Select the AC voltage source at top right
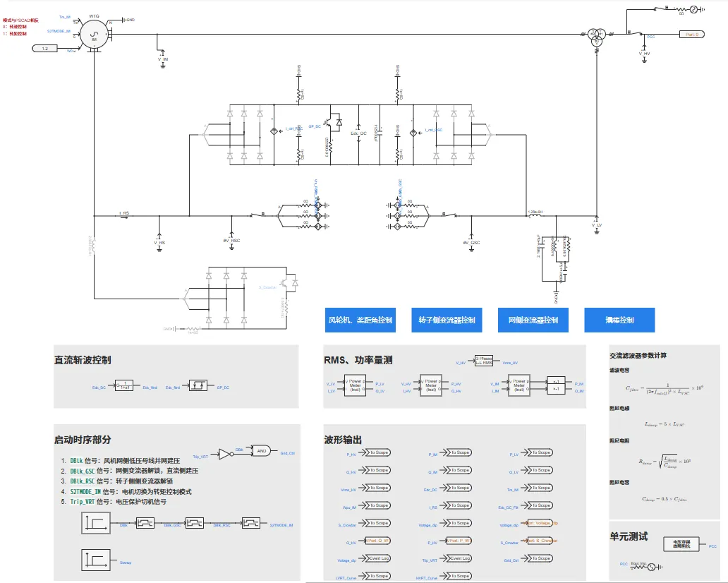 tap(693, 9)
